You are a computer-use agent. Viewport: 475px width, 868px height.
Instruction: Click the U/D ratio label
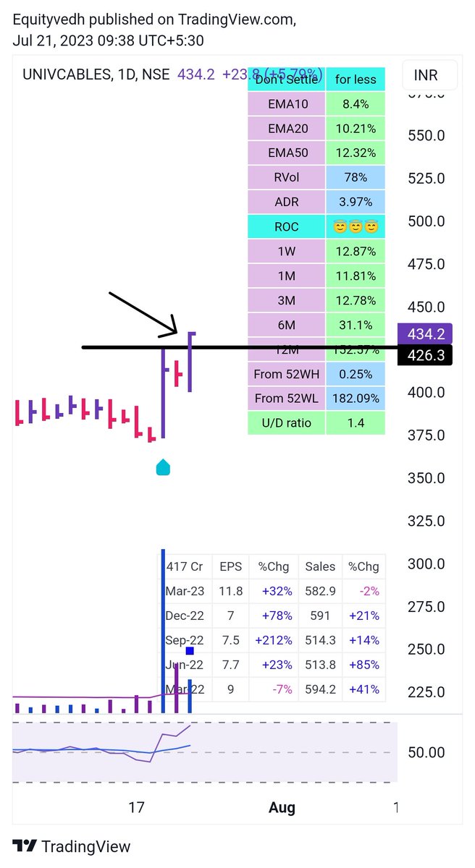287,423
